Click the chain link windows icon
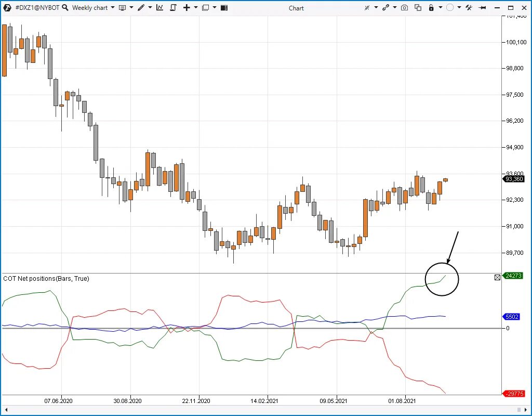The width and height of the screenshot is (532, 416). pos(385,7)
